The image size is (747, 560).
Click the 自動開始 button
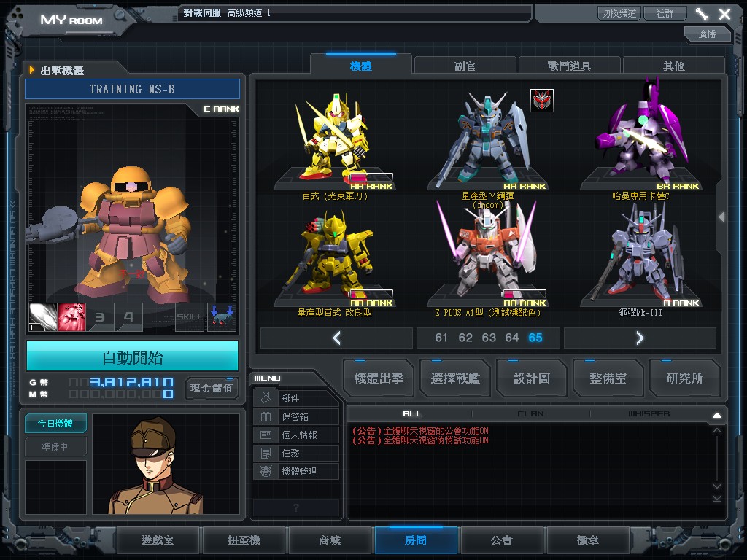coord(133,357)
